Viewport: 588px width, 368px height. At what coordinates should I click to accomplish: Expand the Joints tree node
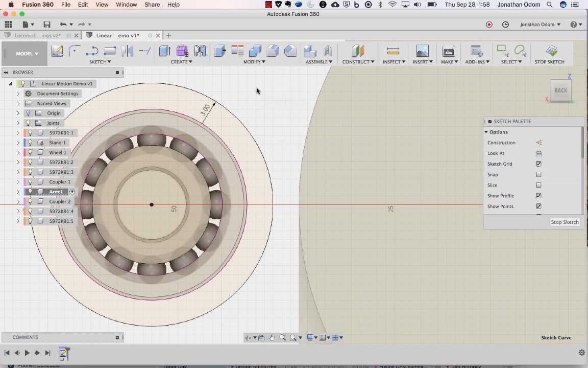18,123
